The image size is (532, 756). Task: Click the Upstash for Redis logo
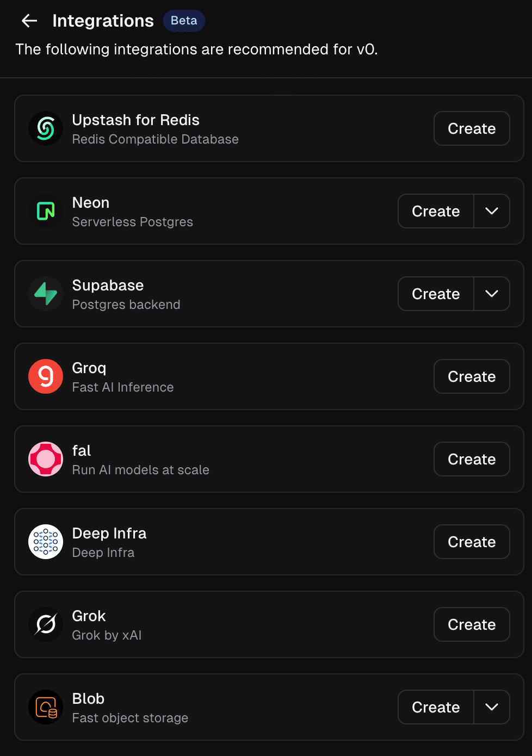[46, 129]
